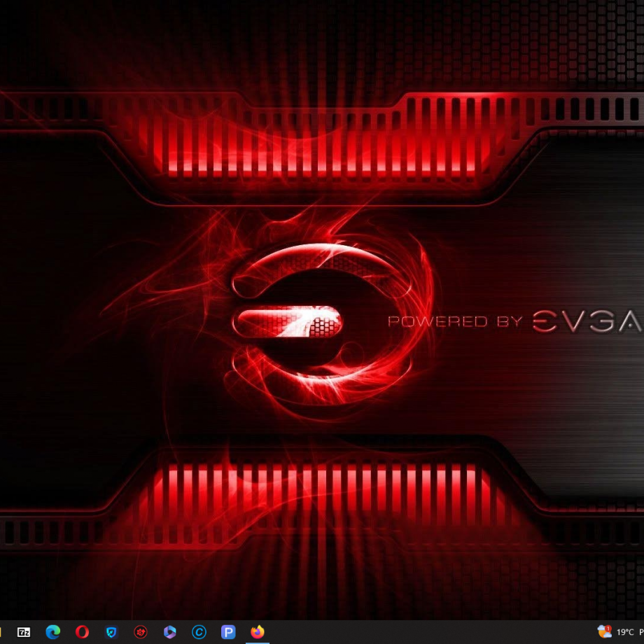Image resolution: width=644 pixels, height=644 pixels.
Task: Switch to the running Firefox window
Action: pos(258,632)
